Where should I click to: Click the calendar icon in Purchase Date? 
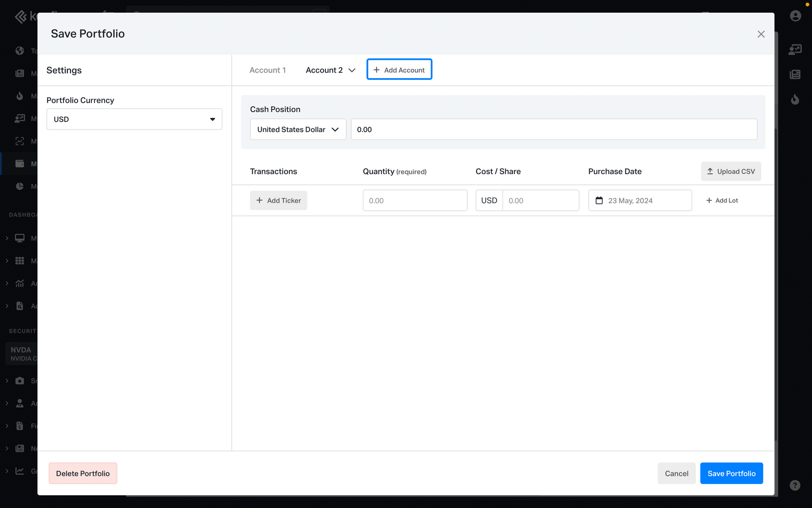coord(599,201)
